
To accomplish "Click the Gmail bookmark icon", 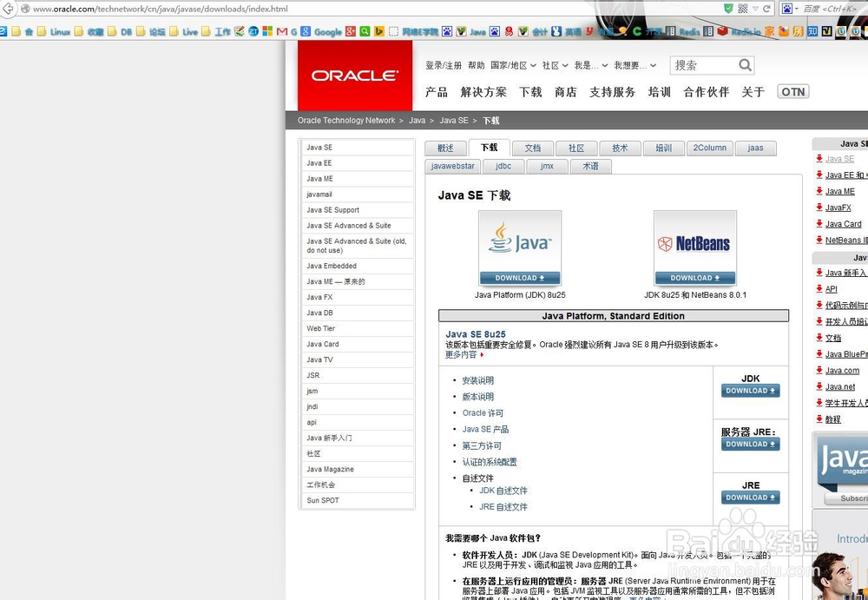I will coord(282,31).
